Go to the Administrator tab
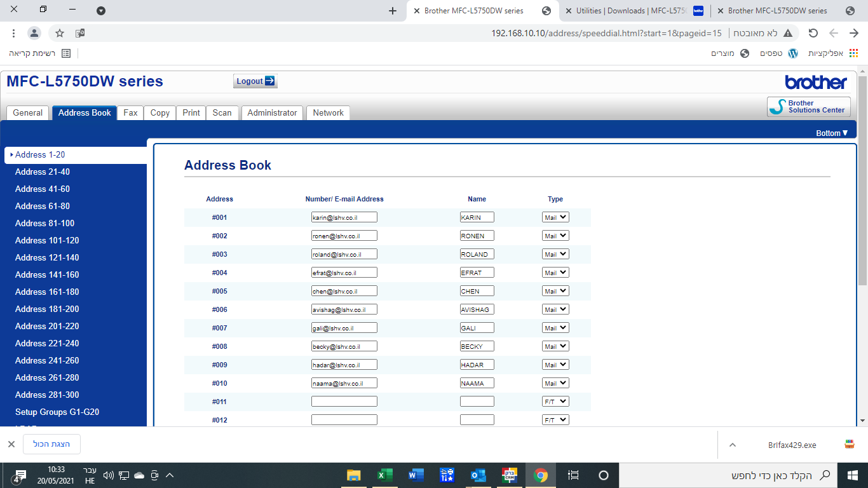868x488 pixels. tap(272, 112)
